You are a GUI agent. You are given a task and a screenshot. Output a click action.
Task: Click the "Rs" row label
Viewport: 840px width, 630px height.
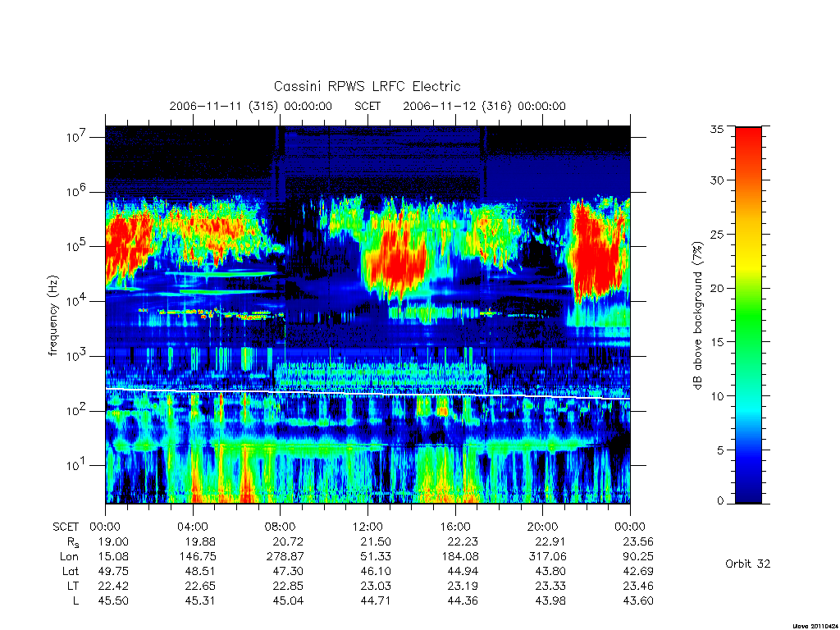[73, 542]
